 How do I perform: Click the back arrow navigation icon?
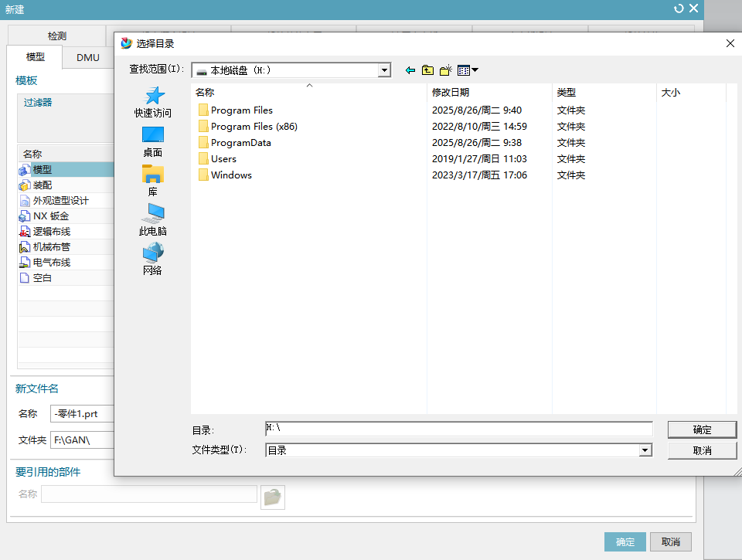click(x=410, y=70)
